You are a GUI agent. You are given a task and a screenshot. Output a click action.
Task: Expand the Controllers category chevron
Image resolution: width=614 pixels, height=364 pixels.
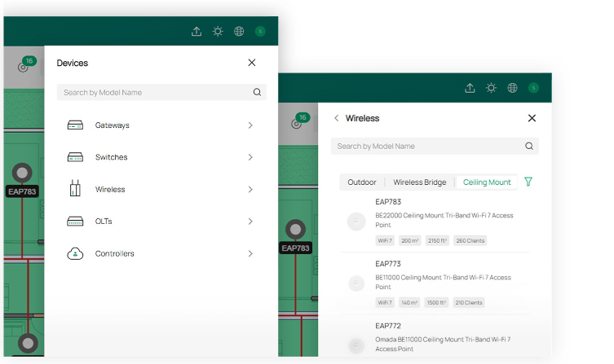point(250,253)
